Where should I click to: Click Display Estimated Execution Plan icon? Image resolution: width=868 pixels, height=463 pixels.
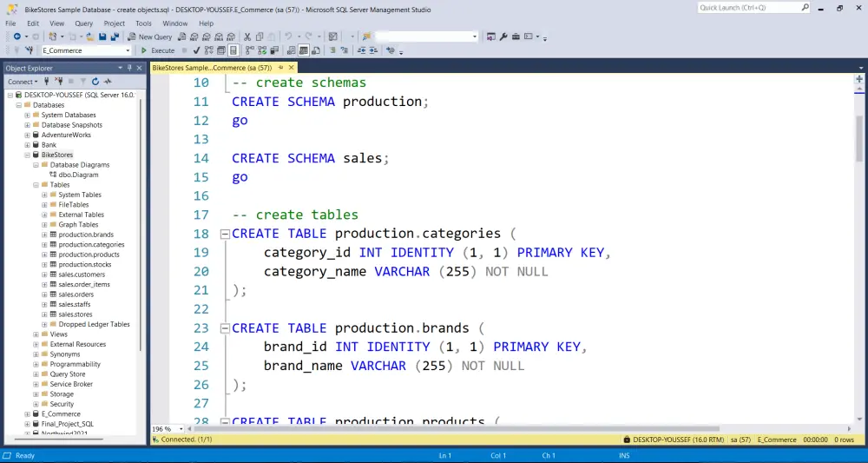coord(208,50)
